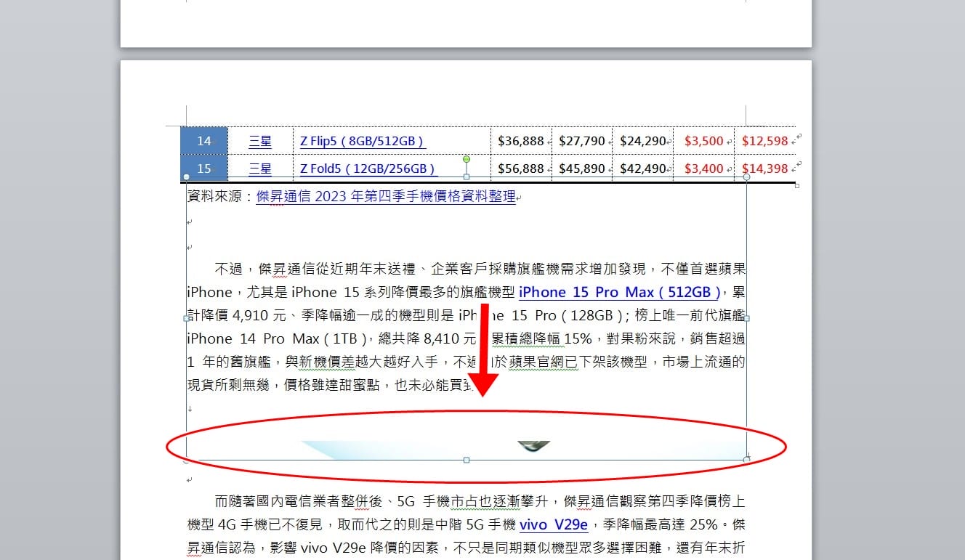
Task: Open the vivo V29e hyperlink
Action: point(553,524)
